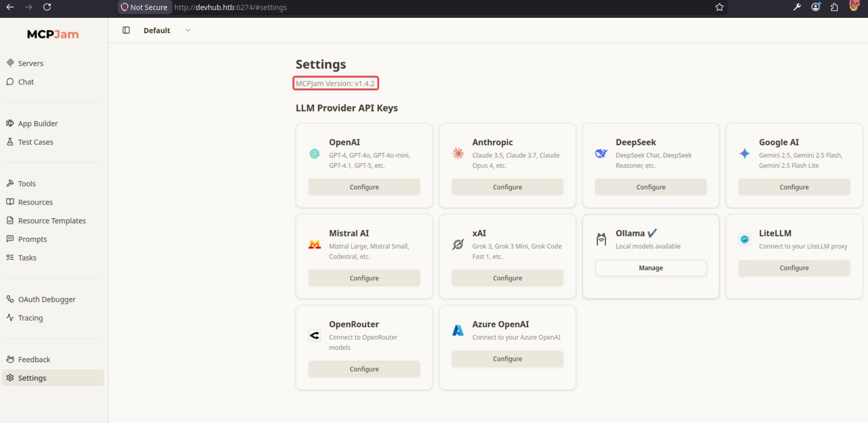Click the Not Secure site indicator
This screenshot has width=868, height=423.
tap(144, 7)
